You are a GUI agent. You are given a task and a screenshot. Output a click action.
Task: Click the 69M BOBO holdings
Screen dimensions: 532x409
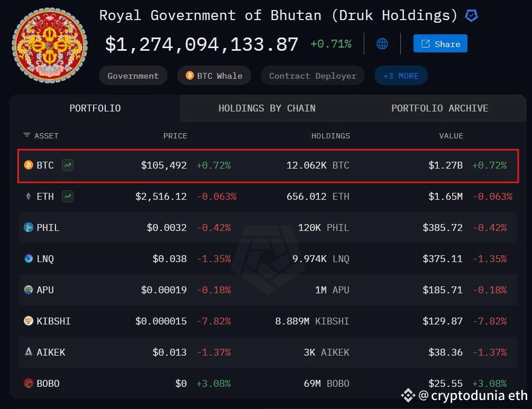tap(326, 384)
